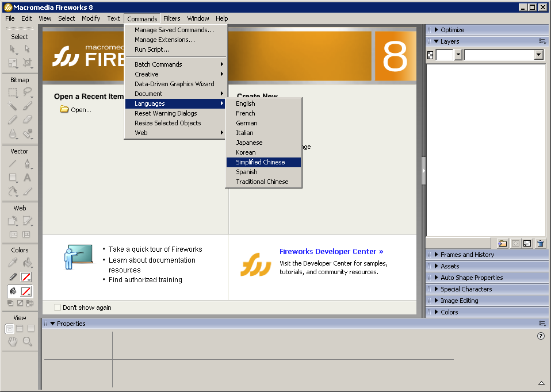Switch to Standard Screen view mode
The width and height of the screenshot is (551, 392).
coord(9,329)
